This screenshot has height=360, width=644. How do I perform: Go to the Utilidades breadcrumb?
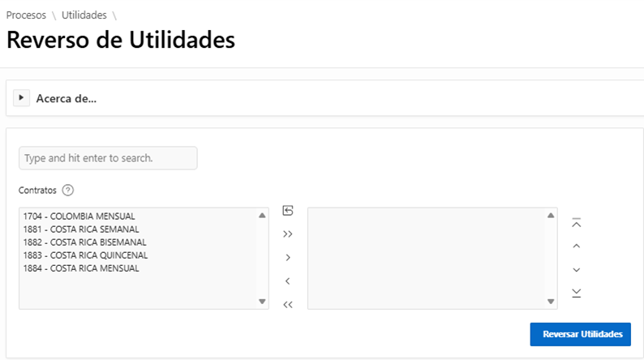84,15
